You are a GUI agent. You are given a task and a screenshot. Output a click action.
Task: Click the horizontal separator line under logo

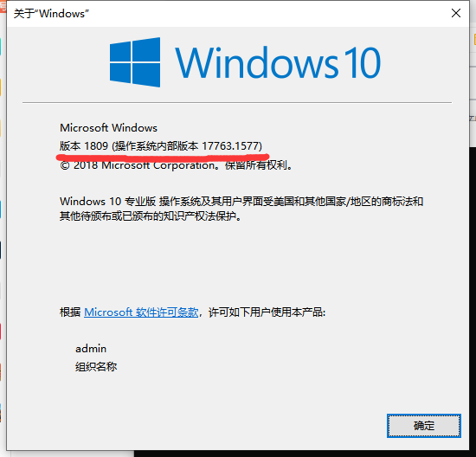[x=237, y=103]
